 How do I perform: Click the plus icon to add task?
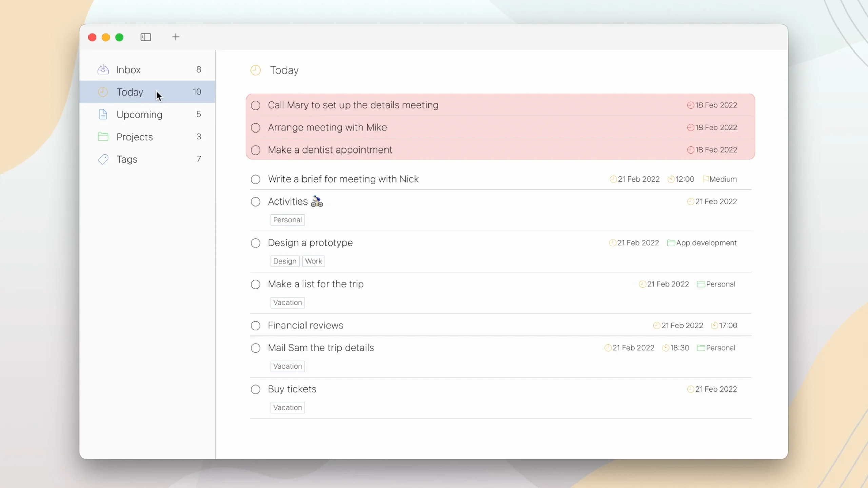pos(176,37)
